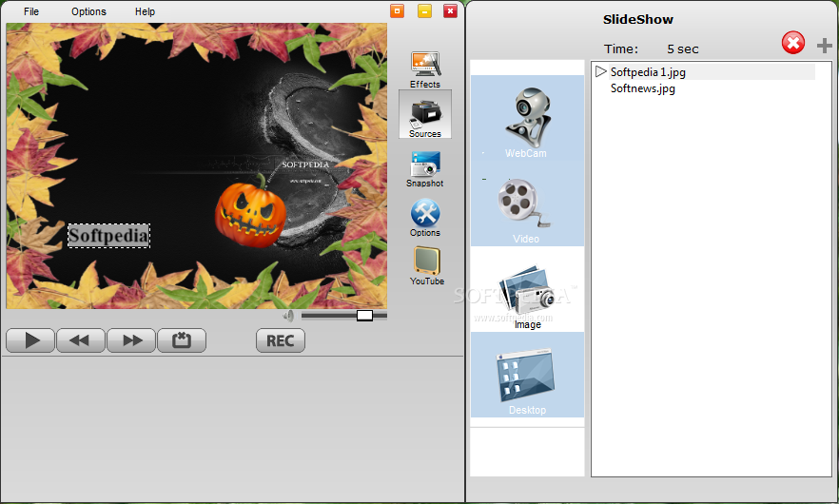Add a slide with plus icon
This screenshot has width=839, height=504.
[x=825, y=46]
